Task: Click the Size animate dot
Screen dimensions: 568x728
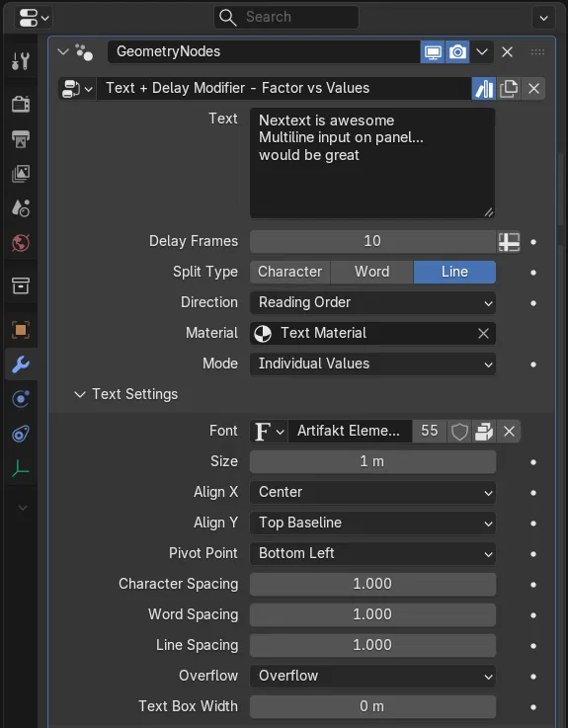Action: point(533,462)
